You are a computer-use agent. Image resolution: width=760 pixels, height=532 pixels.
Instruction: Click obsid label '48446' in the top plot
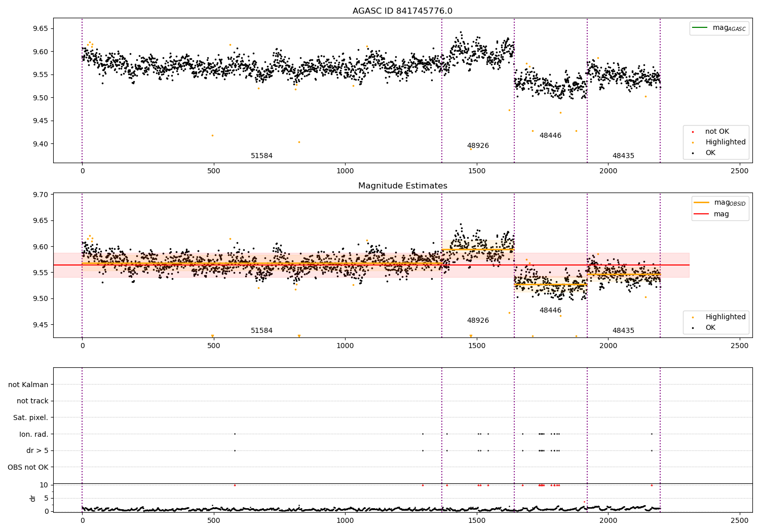550,136
